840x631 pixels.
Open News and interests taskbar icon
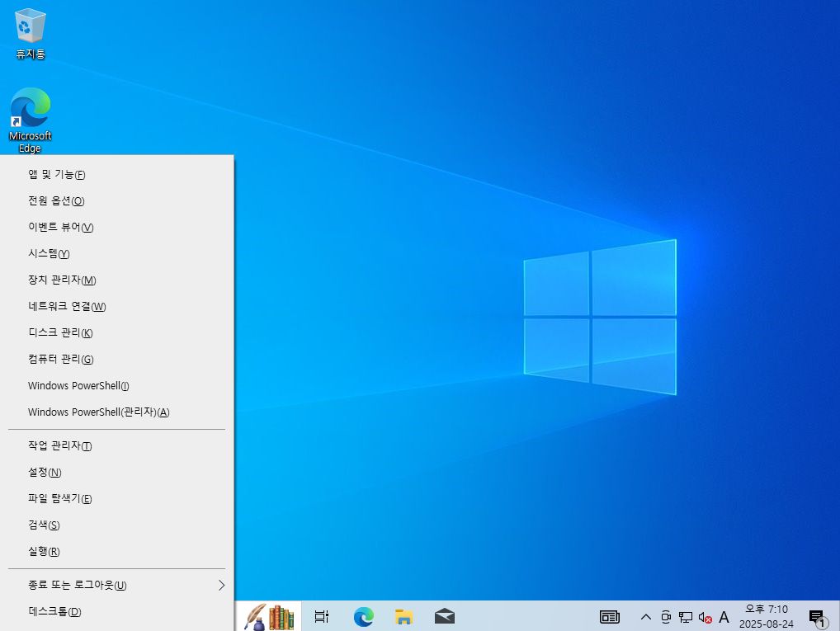pyautogui.click(x=610, y=617)
